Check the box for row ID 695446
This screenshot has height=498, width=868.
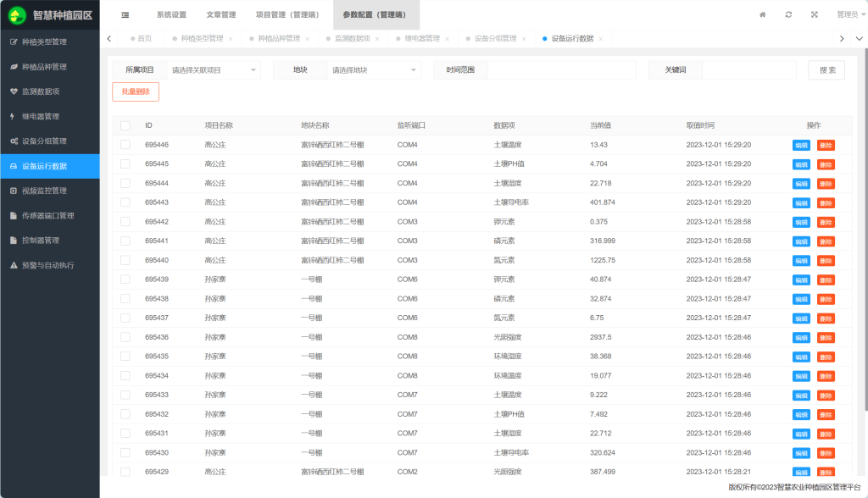pyautogui.click(x=125, y=145)
